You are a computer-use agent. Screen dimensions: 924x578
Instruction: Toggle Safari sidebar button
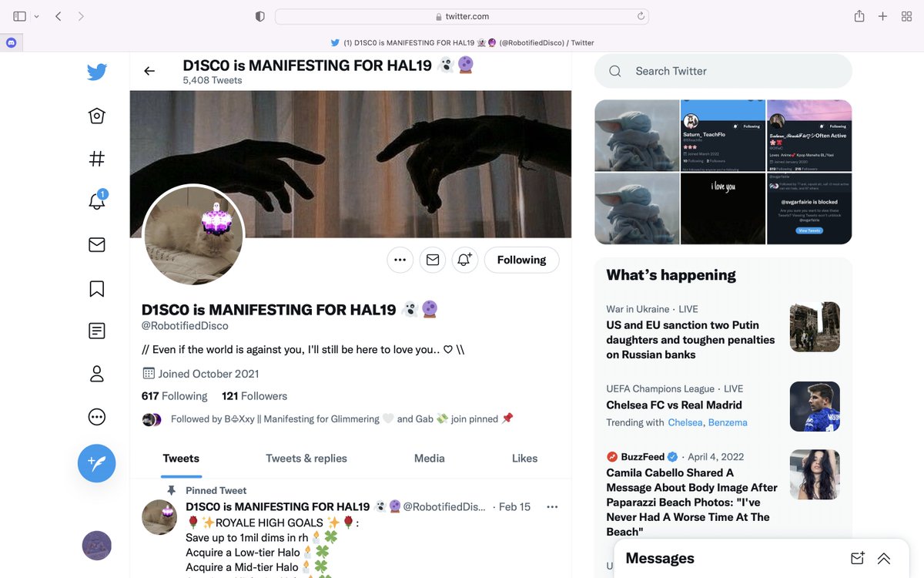pos(20,16)
